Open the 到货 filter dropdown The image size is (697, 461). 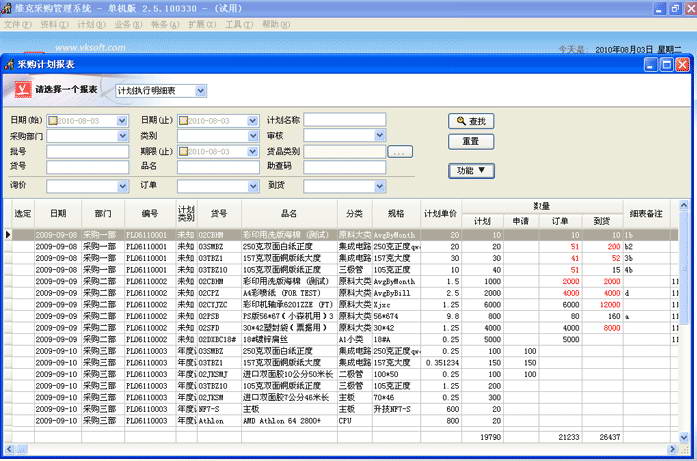[379, 186]
